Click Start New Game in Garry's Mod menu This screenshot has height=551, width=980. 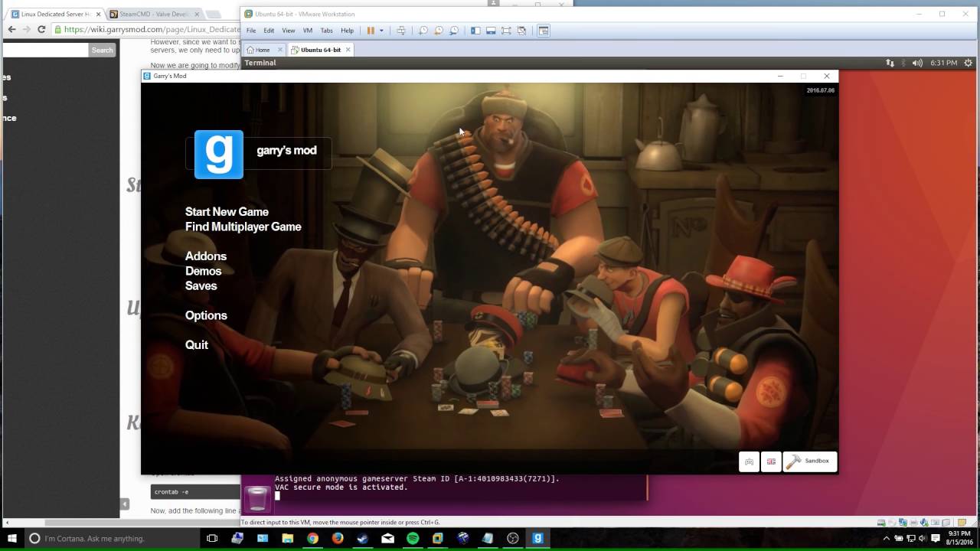(x=227, y=212)
